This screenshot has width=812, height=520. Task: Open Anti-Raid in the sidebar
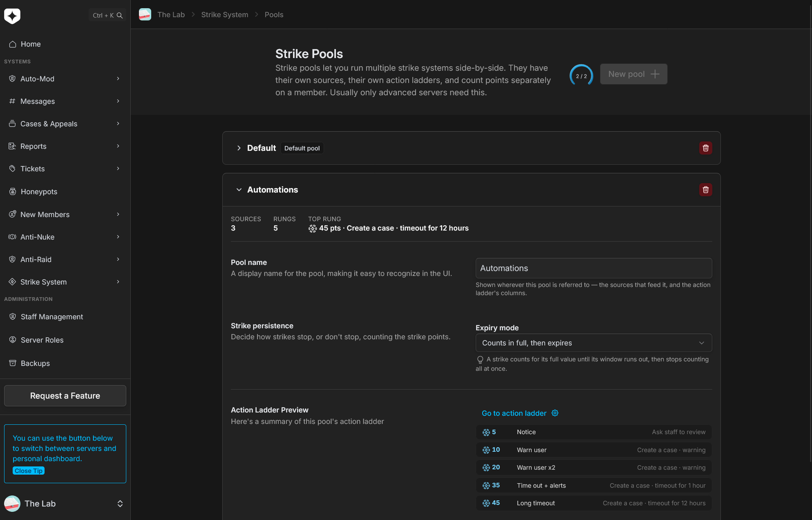tap(65, 260)
